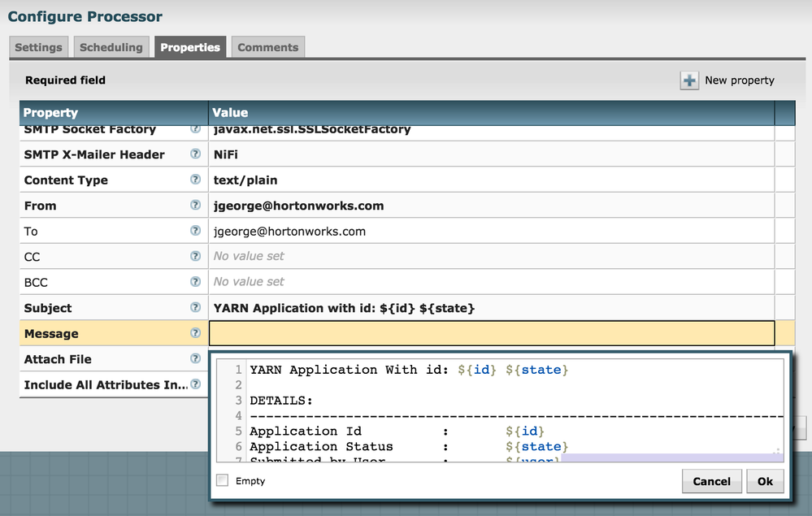The height and width of the screenshot is (516, 812).
Task: Click the New property plus icon
Action: (689, 80)
